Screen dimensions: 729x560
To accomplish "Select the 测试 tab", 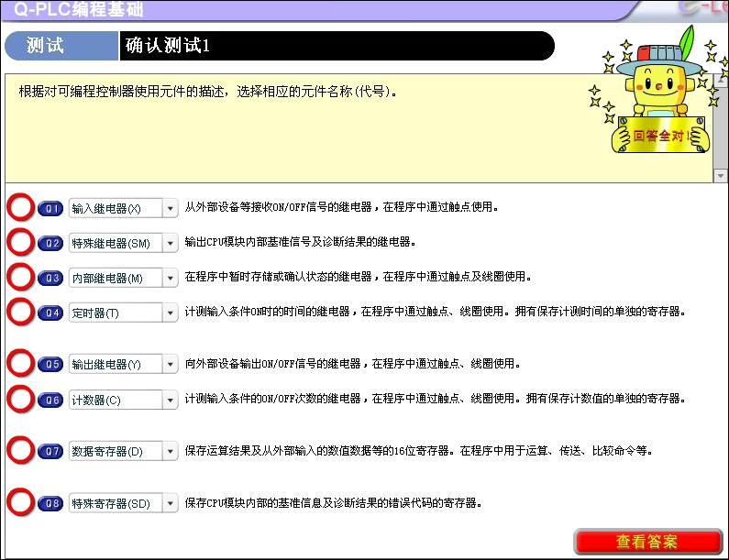I will pyautogui.click(x=61, y=46).
